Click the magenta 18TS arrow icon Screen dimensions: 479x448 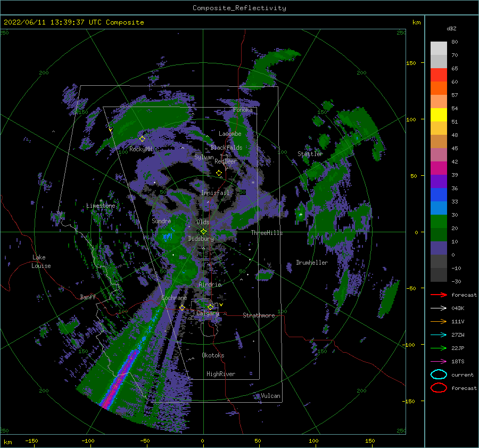(439, 362)
